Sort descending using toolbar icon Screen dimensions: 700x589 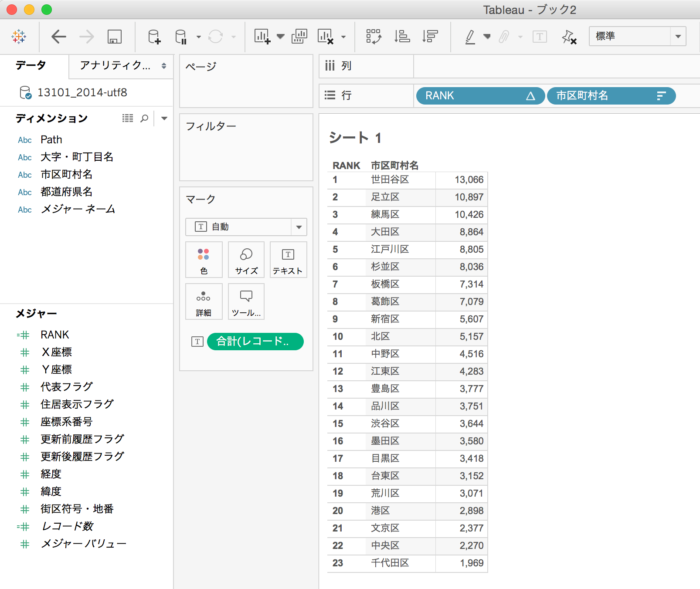430,37
